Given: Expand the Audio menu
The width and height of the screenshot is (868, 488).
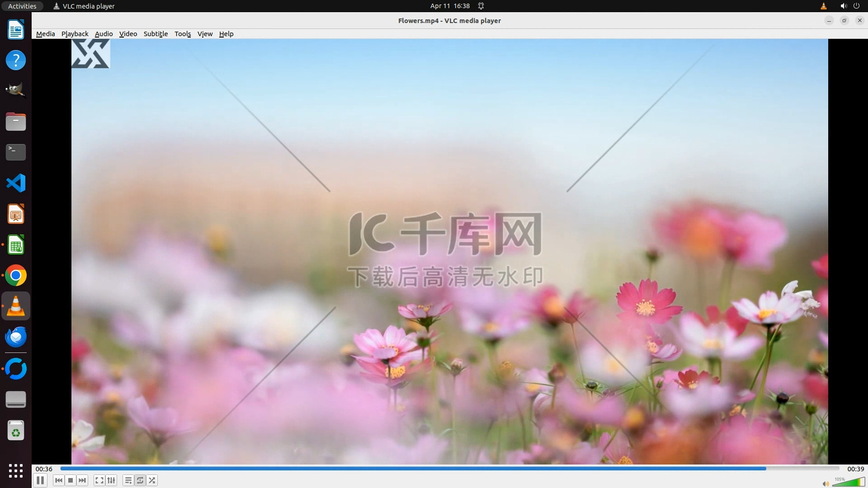Looking at the screenshot, I should 104,34.
